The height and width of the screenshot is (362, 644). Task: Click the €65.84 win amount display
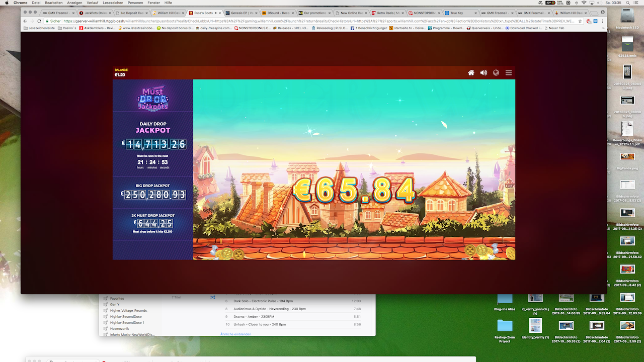tap(354, 190)
